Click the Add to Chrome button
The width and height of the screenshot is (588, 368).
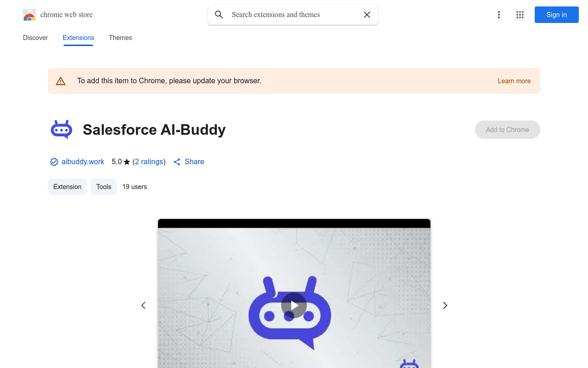pyautogui.click(x=508, y=130)
